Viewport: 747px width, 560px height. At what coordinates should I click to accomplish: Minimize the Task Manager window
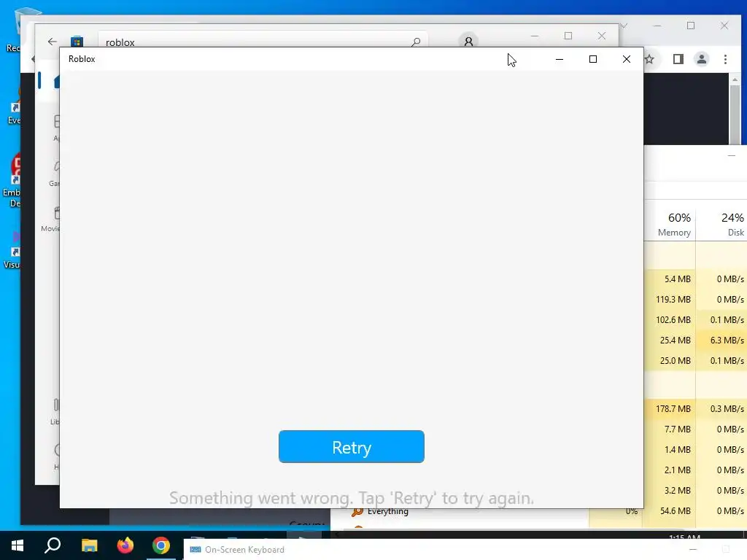coord(731,156)
